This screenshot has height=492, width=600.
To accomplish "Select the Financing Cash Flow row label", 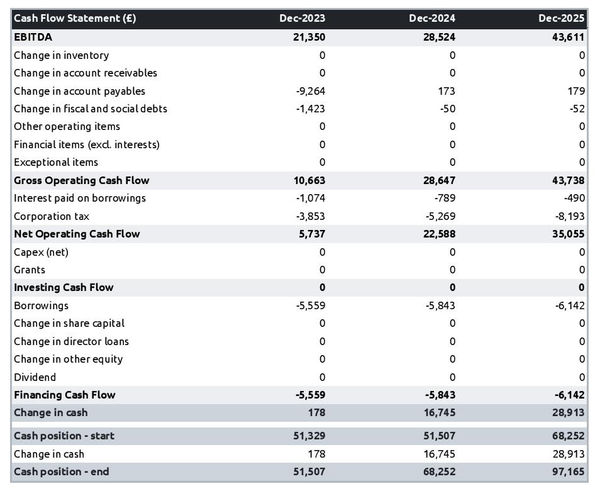I will tap(65, 395).
